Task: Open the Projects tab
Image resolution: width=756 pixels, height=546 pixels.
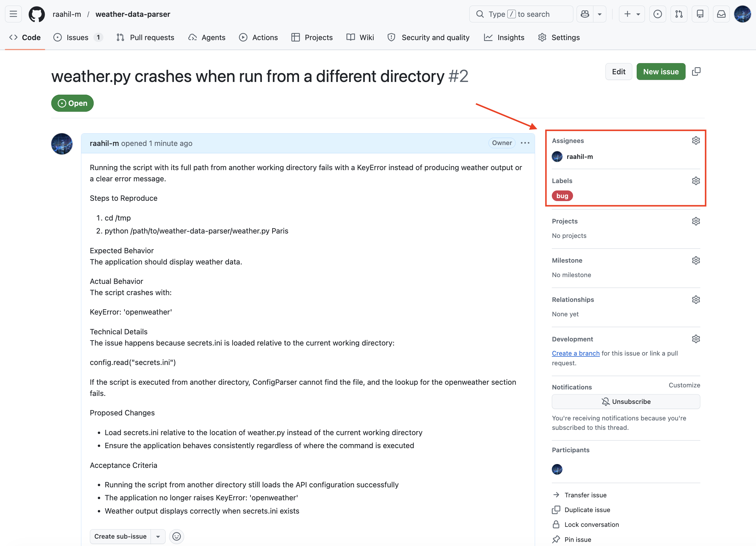Action: click(312, 37)
